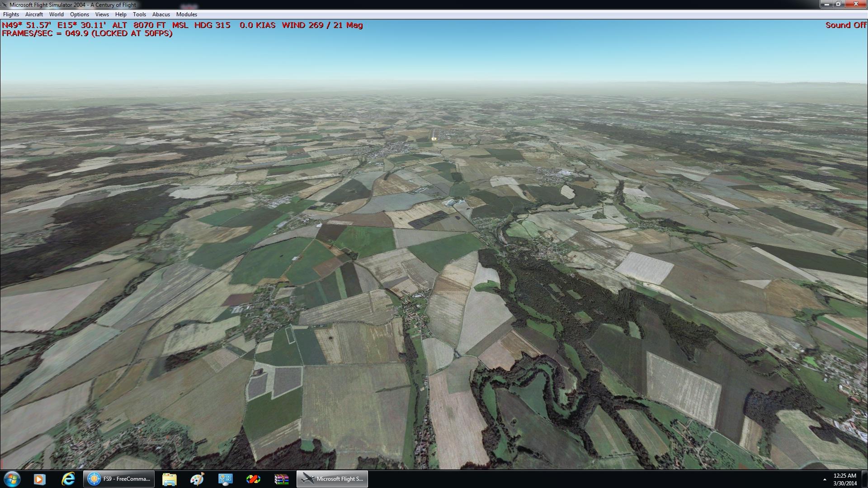Click the '0.0 KIAS' airspeed readout
This screenshot has width=868, height=488.
pos(257,25)
